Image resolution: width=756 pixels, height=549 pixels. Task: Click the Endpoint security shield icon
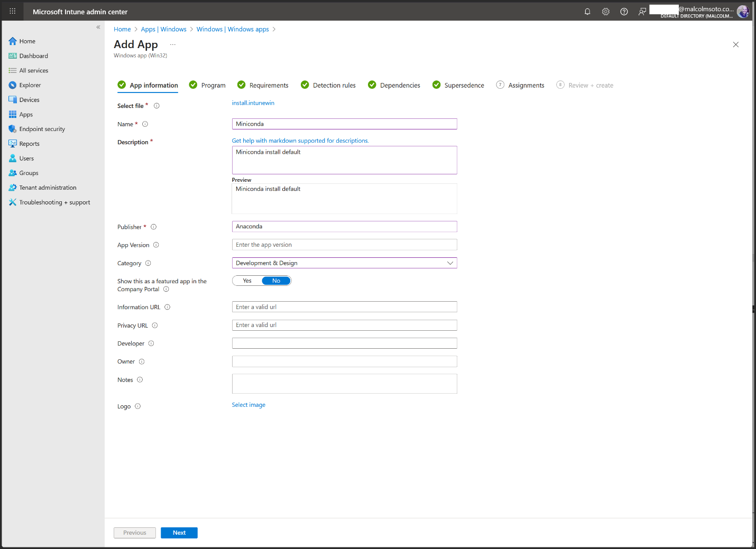click(x=13, y=129)
